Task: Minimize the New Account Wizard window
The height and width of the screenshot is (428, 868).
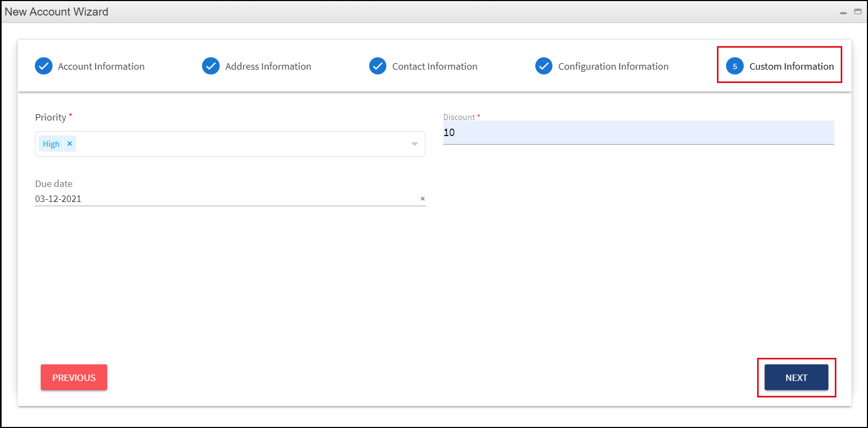Action: point(843,12)
